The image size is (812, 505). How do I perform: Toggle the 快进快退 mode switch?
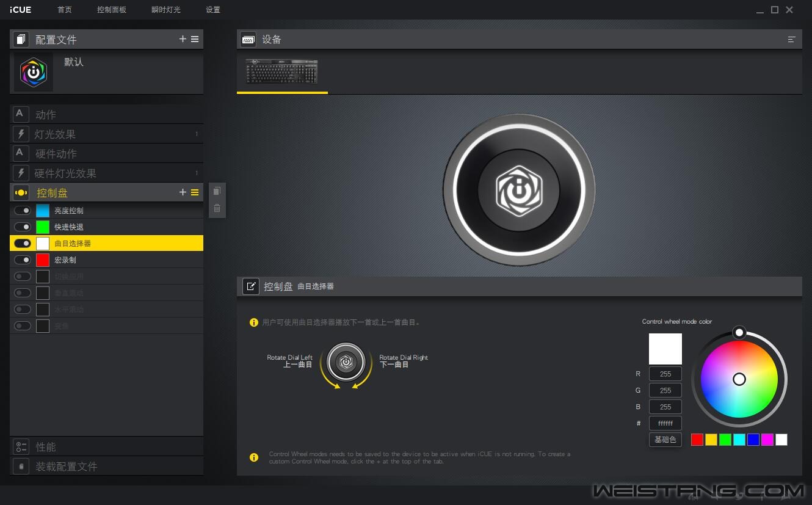[23, 227]
